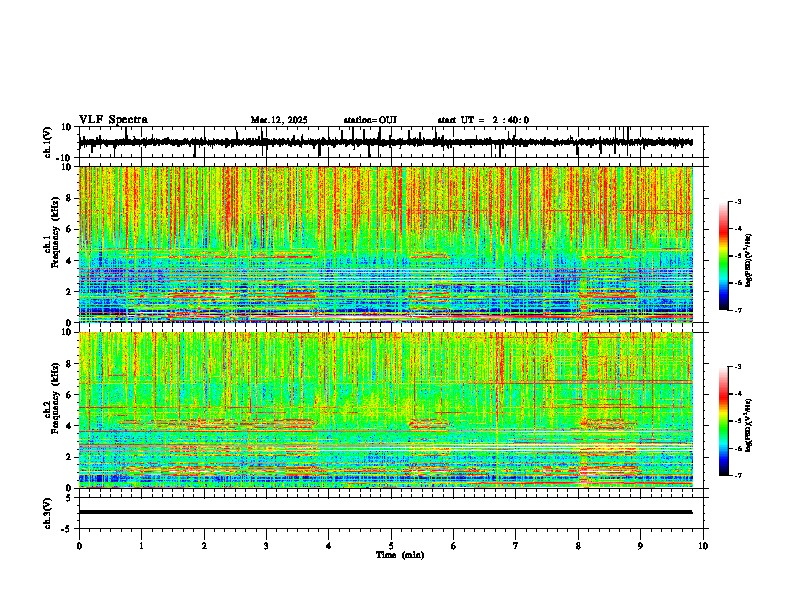Click the ch.3 flat black trace
This screenshot has width=792, height=612.
pos(386,512)
